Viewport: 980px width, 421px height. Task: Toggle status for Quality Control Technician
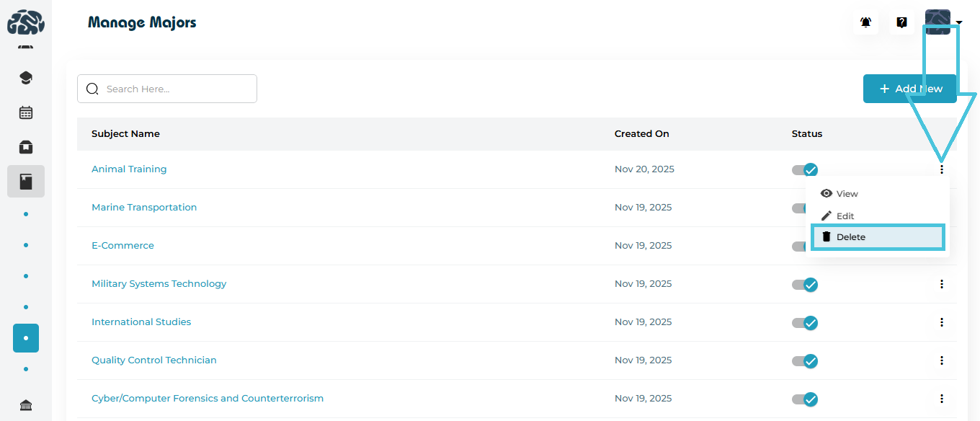point(805,361)
